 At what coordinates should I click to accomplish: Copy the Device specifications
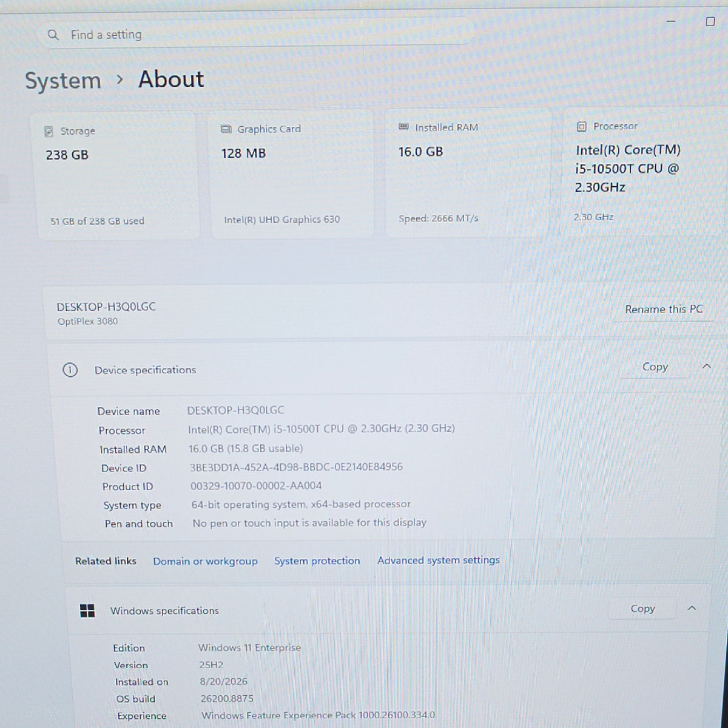tap(655, 367)
